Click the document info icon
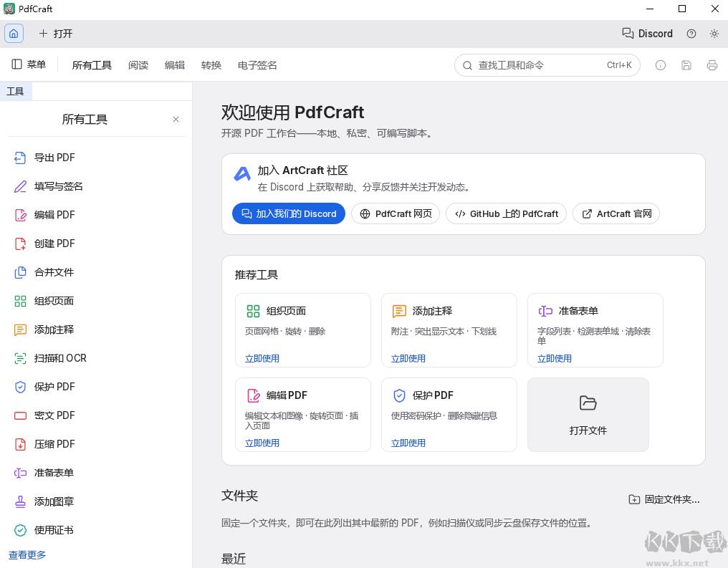The height and width of the screenshot is (568, 728). tap(660, 65)
